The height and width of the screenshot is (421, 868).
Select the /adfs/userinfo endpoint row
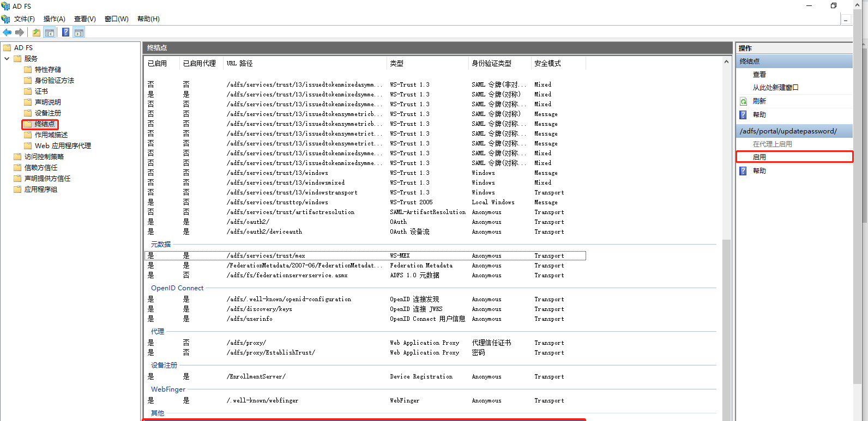[x=365, y=319]
